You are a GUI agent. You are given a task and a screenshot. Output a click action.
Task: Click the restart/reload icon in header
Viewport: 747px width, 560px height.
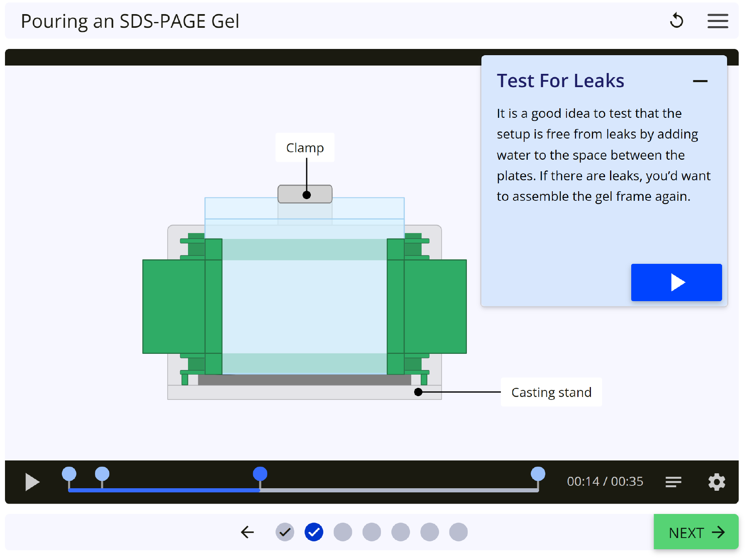tap(676, 21)
